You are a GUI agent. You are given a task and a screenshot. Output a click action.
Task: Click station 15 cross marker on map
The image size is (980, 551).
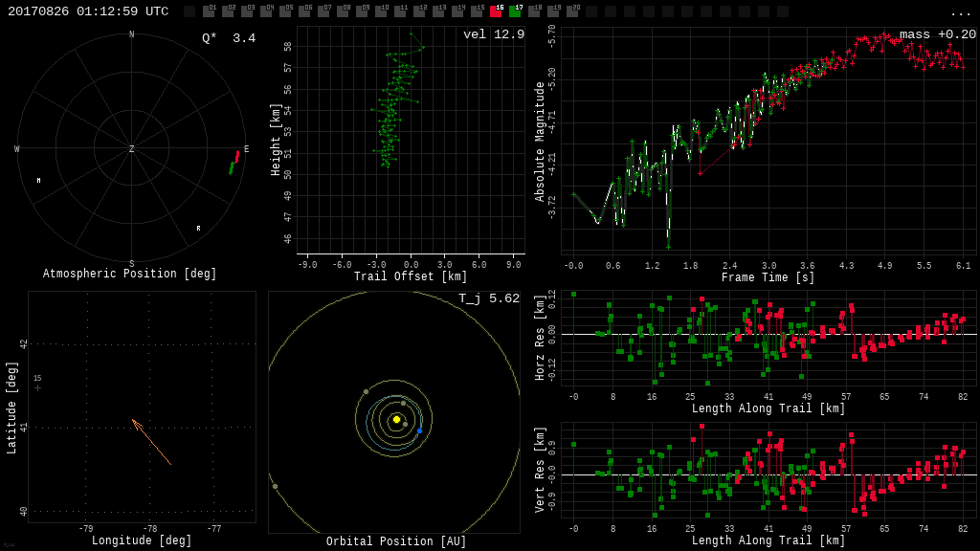[x=37, y=388]
